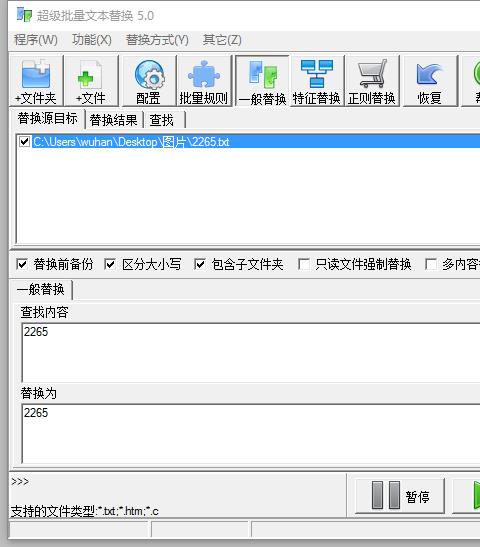Select the 一般替换 toolbar icon
480x547 pixels.
coord(262,81)
